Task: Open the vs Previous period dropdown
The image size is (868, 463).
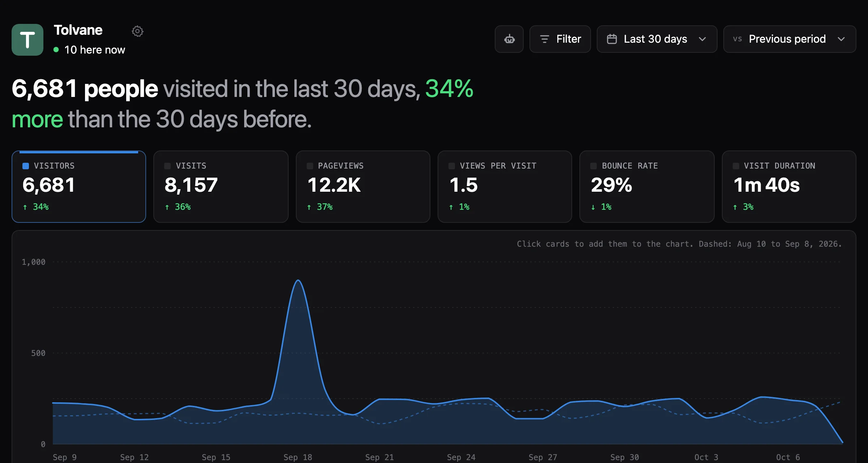Action: pos(790,39)
